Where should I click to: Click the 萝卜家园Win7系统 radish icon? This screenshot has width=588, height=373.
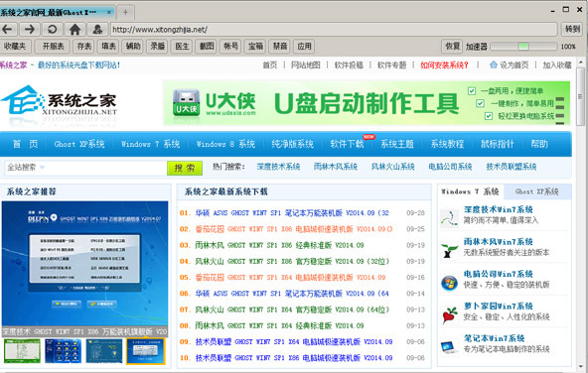coord(449,314)
